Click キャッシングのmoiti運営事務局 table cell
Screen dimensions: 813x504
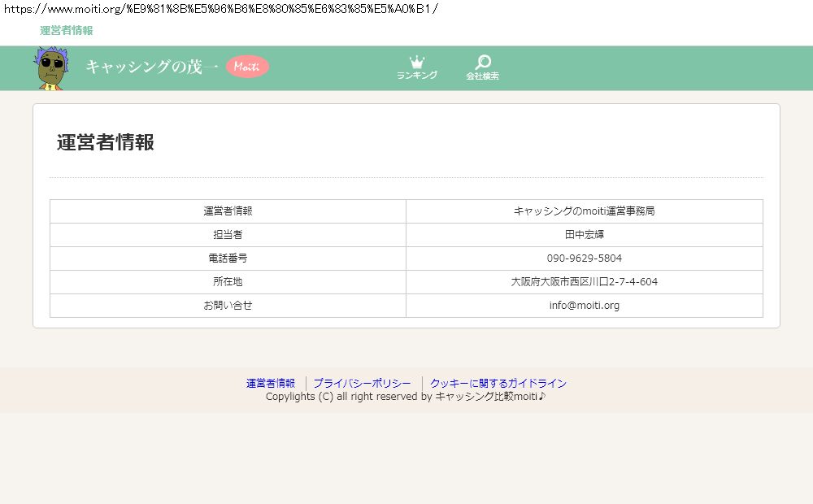584,211
